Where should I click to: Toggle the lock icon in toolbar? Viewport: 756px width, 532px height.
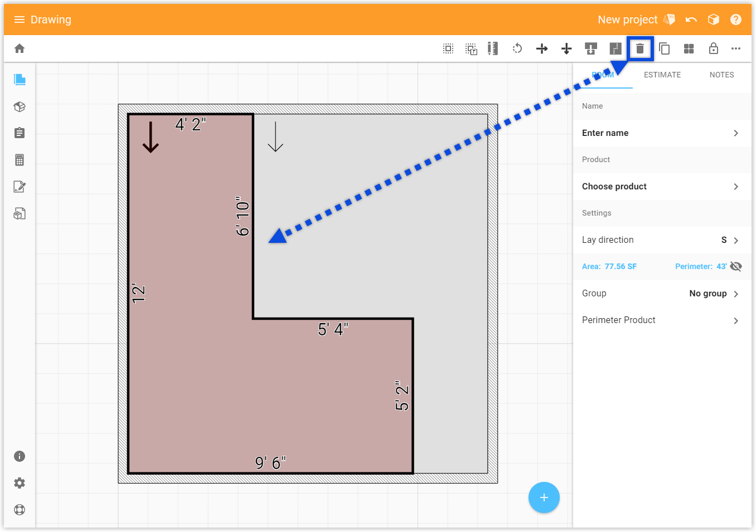713,48
